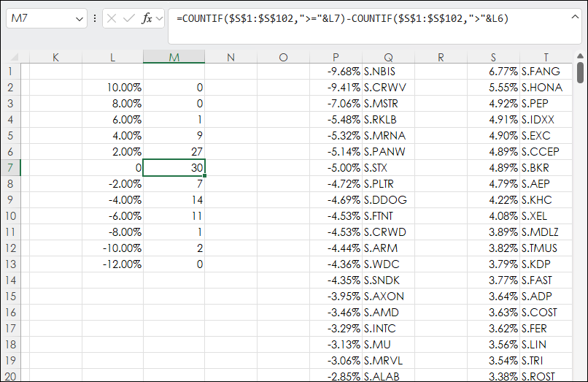This screenshot has height=382, width=588.
Task: Click the vertical scrollbar thumb
Action: coord(580,72)
